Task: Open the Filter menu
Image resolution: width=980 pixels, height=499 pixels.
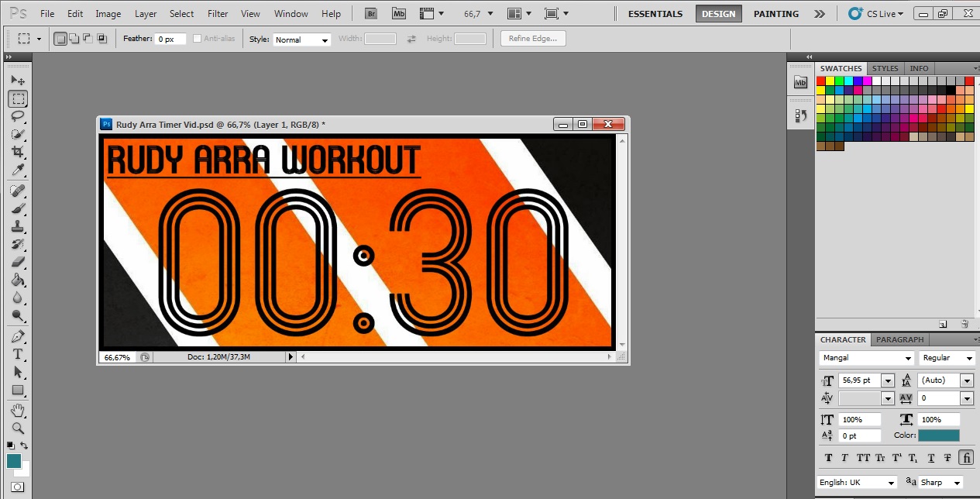Action: (x=218, y=13)
